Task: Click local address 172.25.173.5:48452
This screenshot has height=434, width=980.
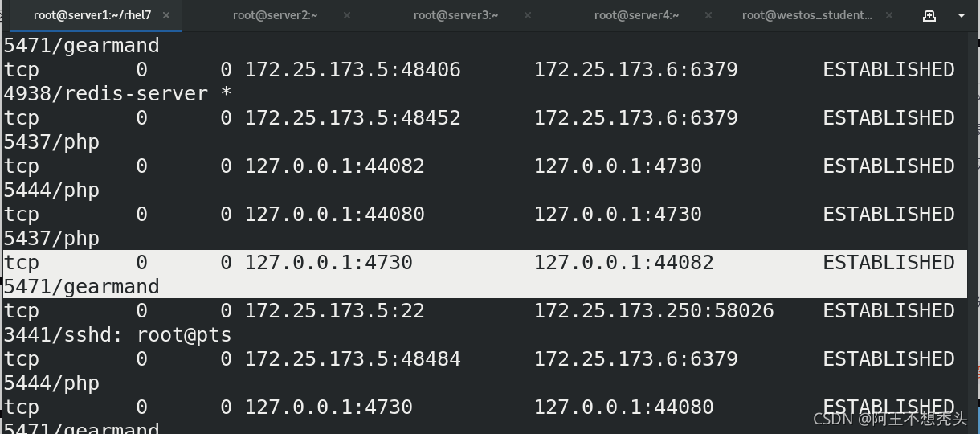Action: click(x=353, y=118)
